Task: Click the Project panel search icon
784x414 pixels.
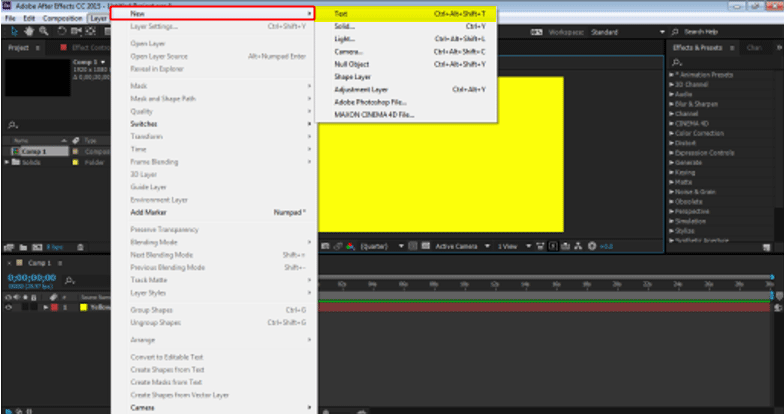Action: coord(13,125)
